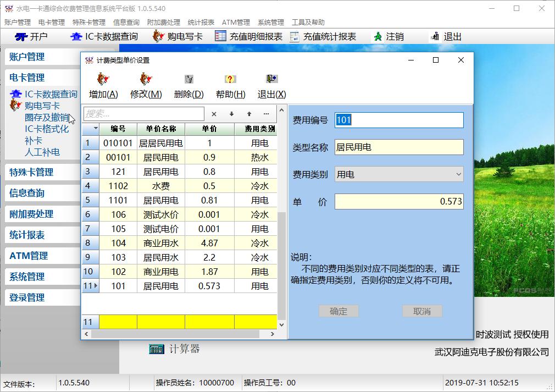Click the 退出(X) exit door icon

[271, 79]
